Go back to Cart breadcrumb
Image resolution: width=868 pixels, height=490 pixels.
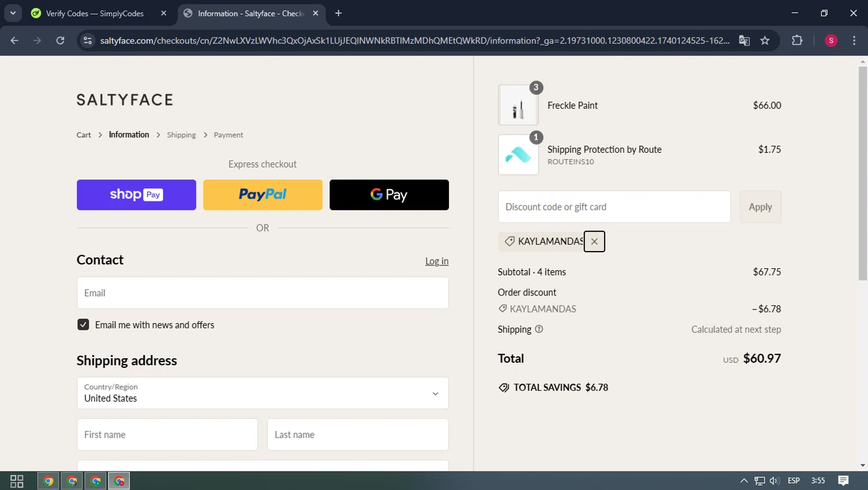coord(83,135)
